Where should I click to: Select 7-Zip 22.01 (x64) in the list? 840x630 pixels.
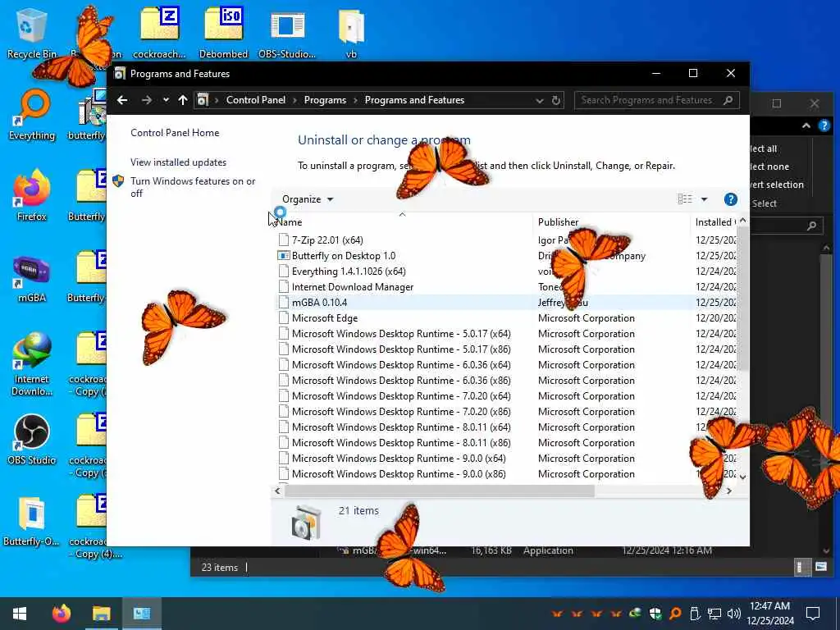pos(327,240)
